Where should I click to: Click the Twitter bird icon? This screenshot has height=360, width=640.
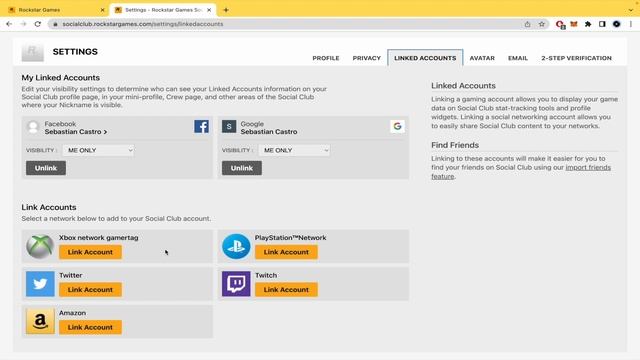(40, 284)
